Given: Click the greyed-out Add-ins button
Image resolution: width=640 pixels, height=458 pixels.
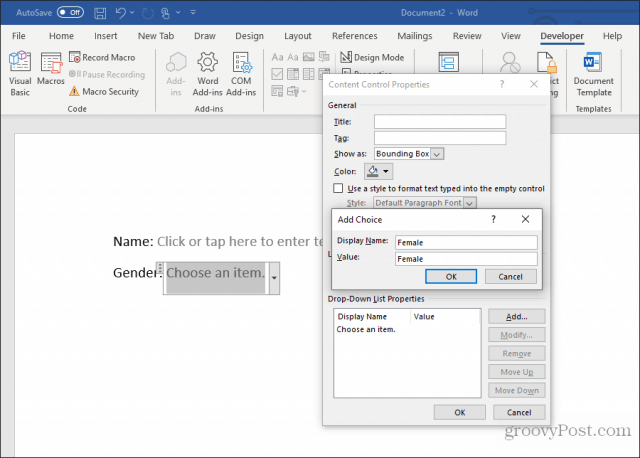Looking at the screenshot, I should (176, 74).
